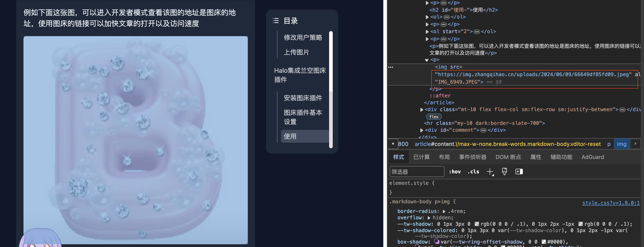Screen dimensions: 644x247
Task: Select the h2 id="使用-" element line
Action: [x=464, y=10]
